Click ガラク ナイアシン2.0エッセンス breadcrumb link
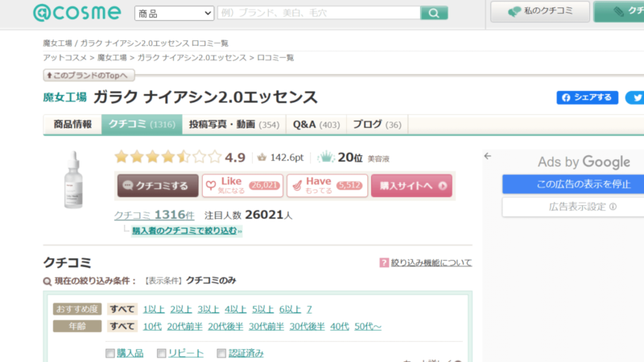644x362 pixels. click(x=192, y=57)
